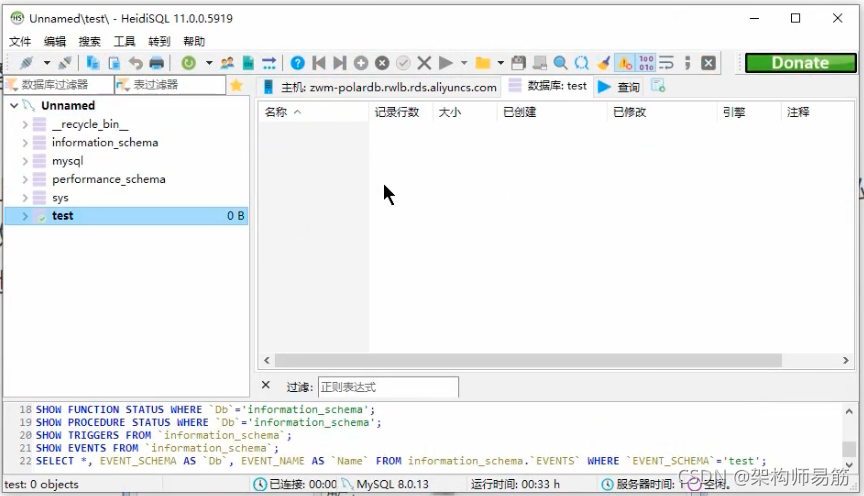This screenshot has height=496, width=864.
Task: Click the Print icon
Action: pos(157,63)
